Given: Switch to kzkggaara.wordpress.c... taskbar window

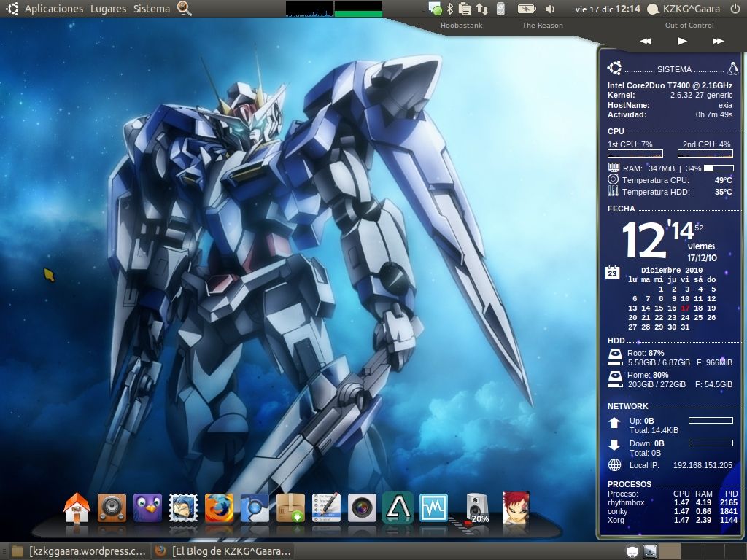Looking at the screenshot, I should pyautogui.click(x=79, y=551).
